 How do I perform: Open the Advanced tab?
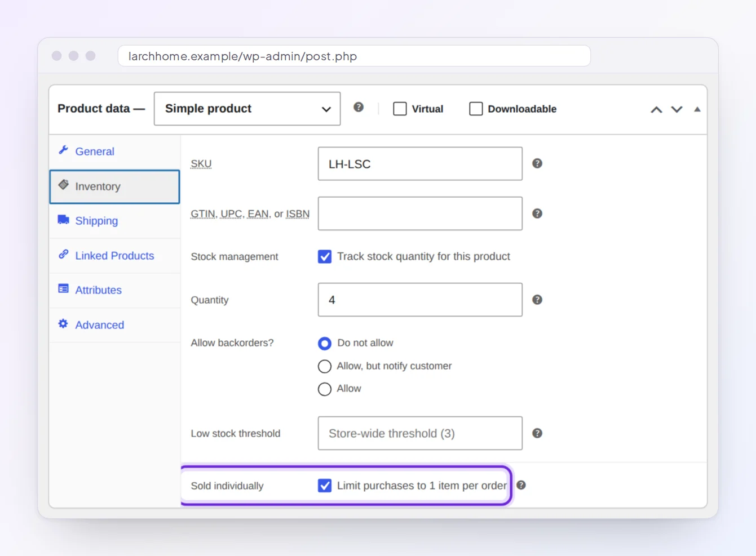click(114, 325)
